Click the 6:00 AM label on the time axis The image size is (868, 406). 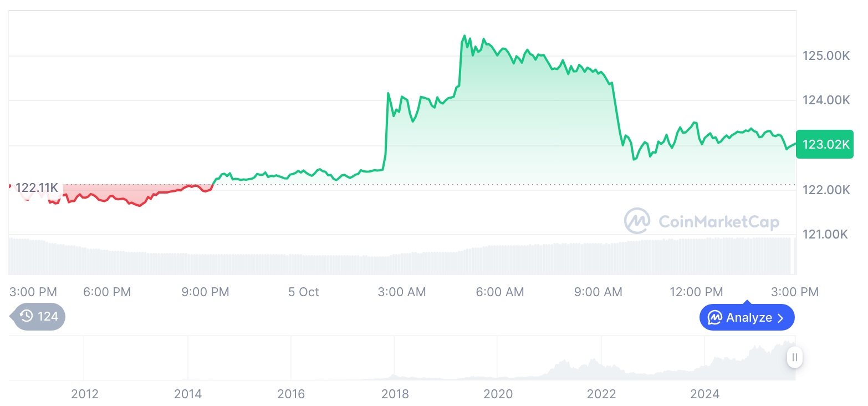[500, 292]
